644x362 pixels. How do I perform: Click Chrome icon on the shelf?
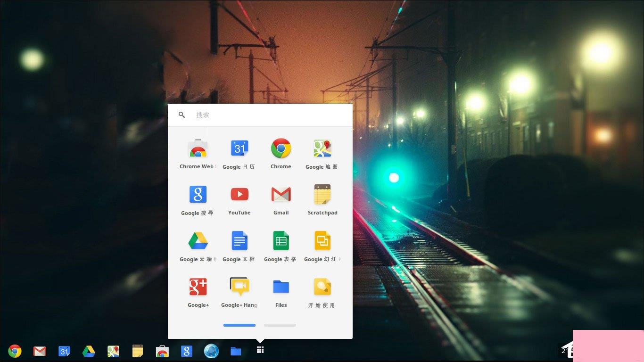pyautogui.click(x=15, y=351)
